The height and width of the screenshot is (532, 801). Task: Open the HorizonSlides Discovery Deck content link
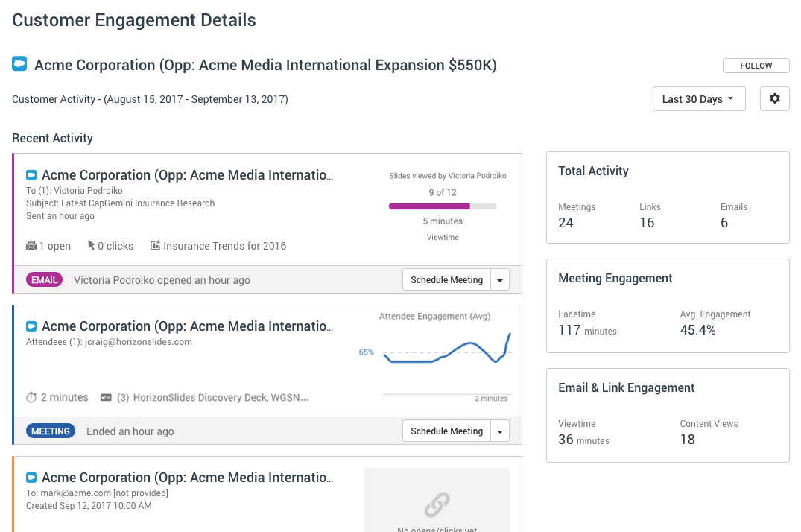coord(221,397)
